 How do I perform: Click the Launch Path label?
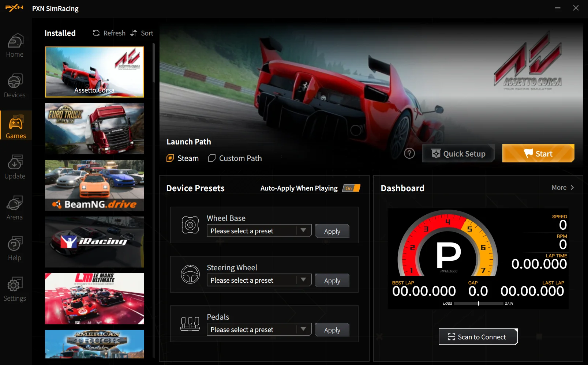click(189, 142)
